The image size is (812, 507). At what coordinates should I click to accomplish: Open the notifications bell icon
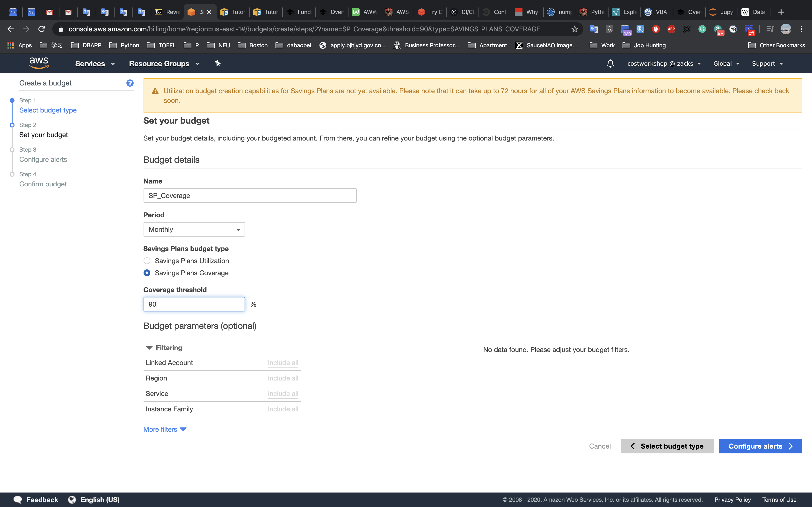coord(610,63)
